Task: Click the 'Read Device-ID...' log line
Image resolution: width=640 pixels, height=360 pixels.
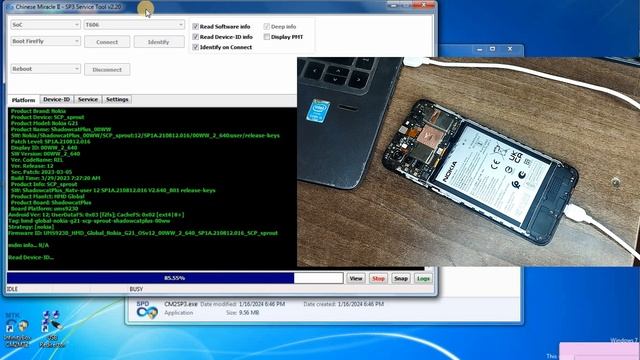Action: click(x=31, y=258)
